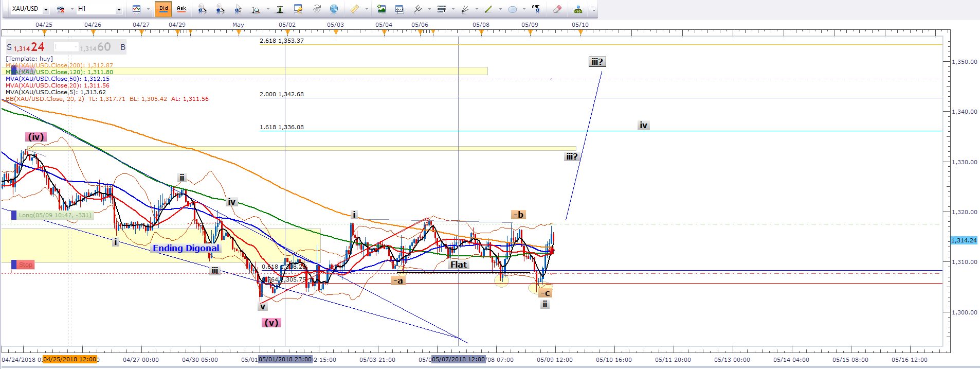Toggle the Bid price mode
This screenshot has width=980, height=369.
tap(164, 9)
